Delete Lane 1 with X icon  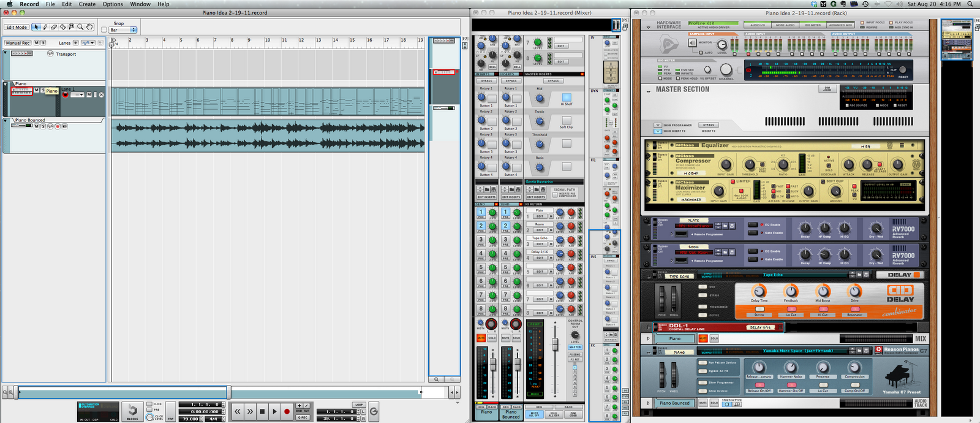pos(101,94)
